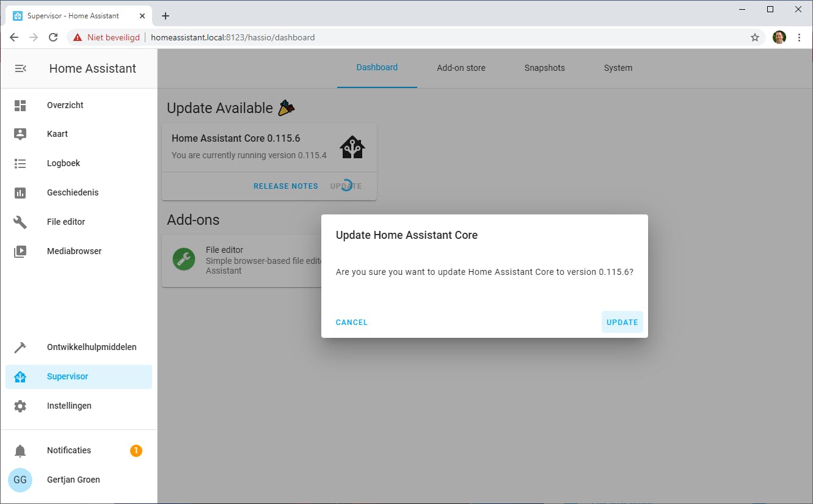Click the orange notification count badge
The width and height of the screenshot is (813, 504).
(136, 451)
